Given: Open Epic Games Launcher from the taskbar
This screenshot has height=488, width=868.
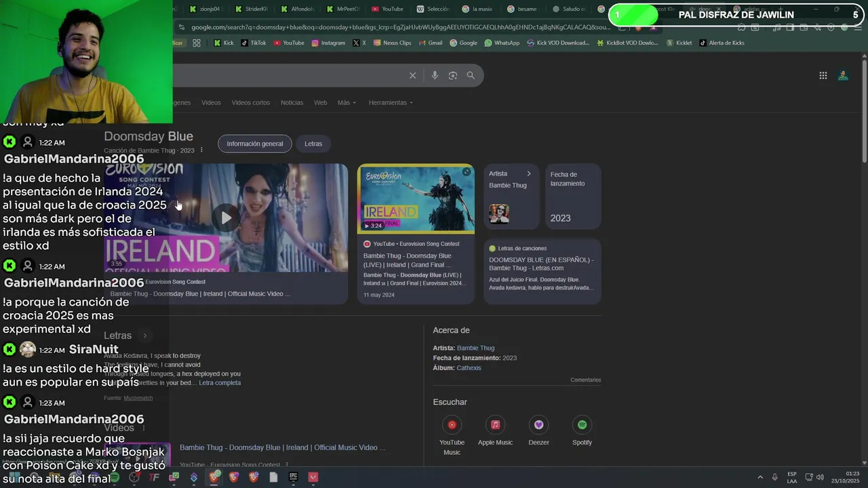Looking at the screenshot, I should click(x=293, y=477).
